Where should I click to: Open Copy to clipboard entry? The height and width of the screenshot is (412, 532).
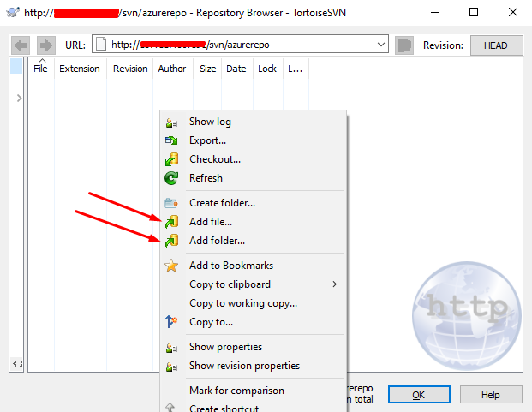tap(253, 284)
